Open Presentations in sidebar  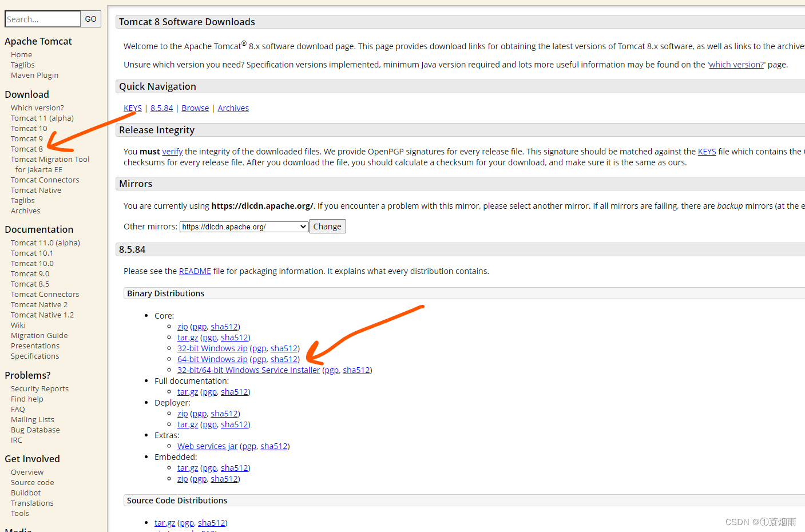pyautogui.click(x=35, y=346)
